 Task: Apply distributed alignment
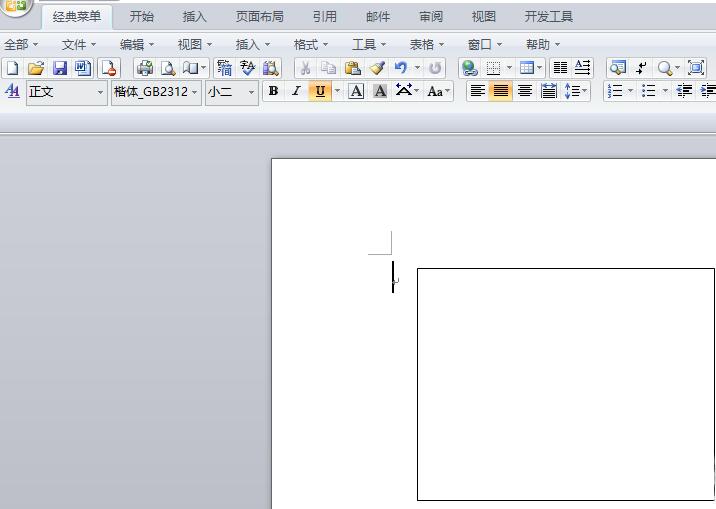548,91
